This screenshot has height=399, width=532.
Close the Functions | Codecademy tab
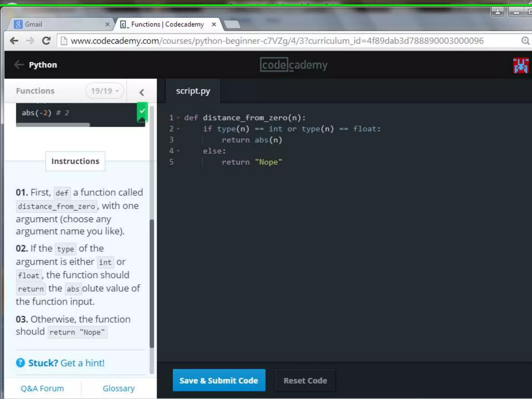click(214, 24)
